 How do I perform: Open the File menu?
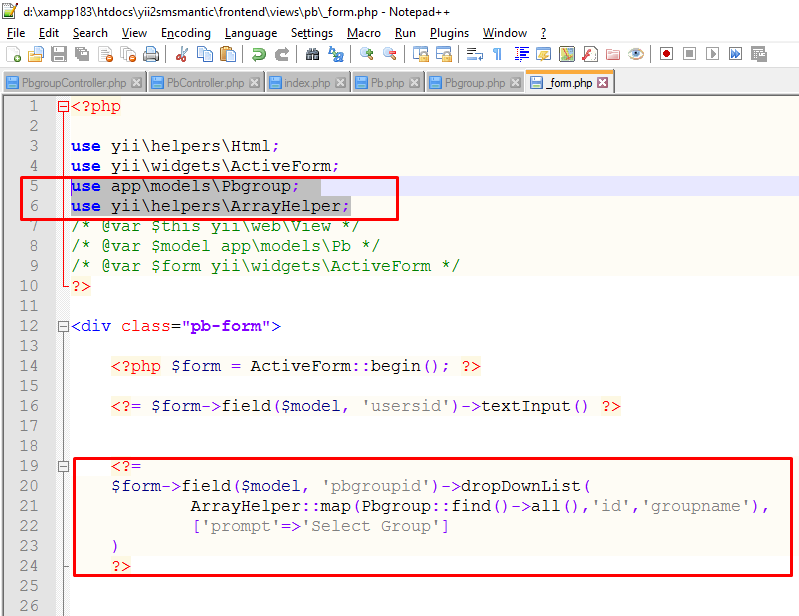16,33
